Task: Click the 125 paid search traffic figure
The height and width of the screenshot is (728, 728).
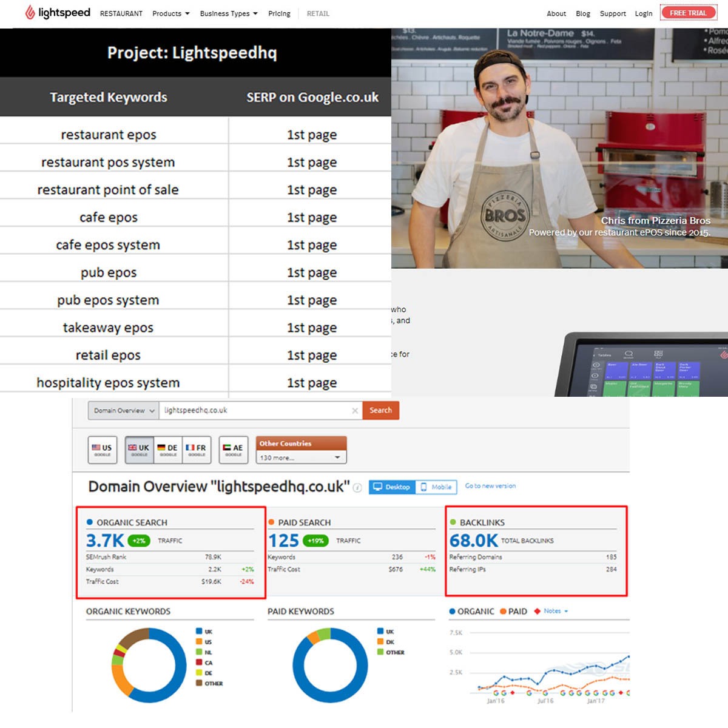Action: (283, 541)
